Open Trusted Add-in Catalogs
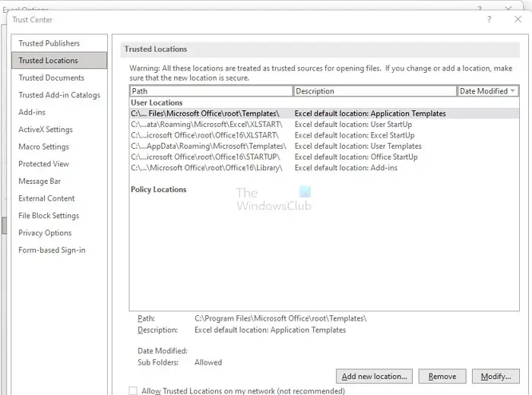This screenshot has width=532, height=395. 59,95
